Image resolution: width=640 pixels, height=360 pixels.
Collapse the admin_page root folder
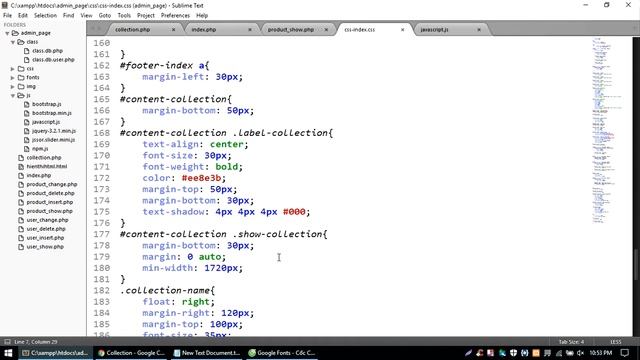tap(7, 33)
